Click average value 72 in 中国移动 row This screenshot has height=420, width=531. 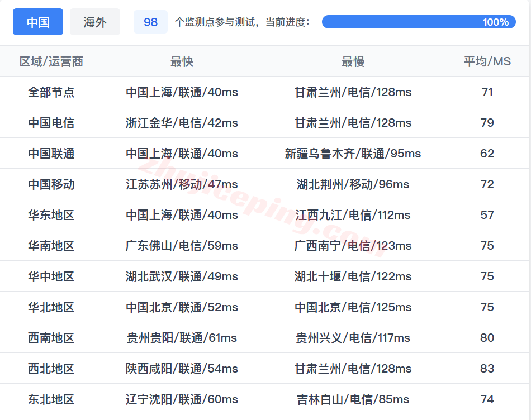pyautogui.click(x=487, y=184)
